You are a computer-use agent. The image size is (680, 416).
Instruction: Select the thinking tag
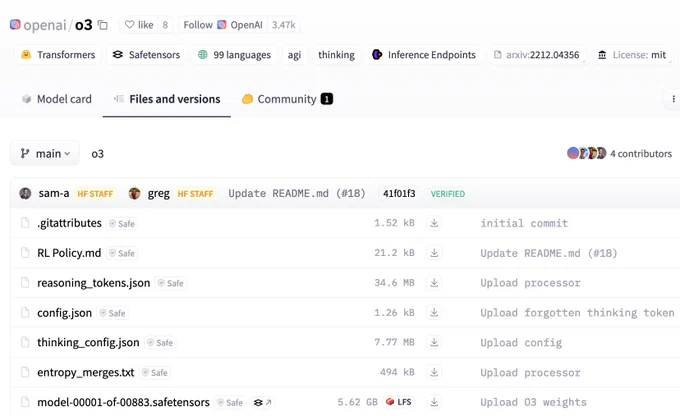click(336, 55)
